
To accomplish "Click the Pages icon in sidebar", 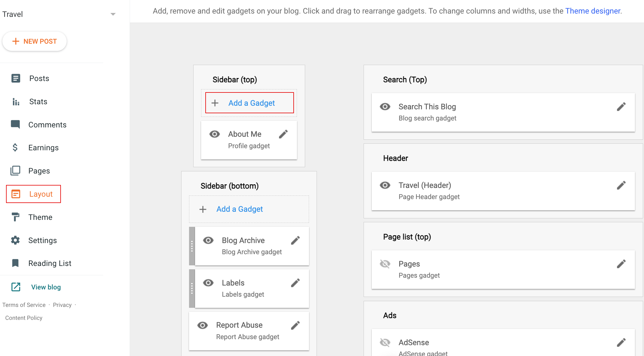I will (x=15, y=171).
